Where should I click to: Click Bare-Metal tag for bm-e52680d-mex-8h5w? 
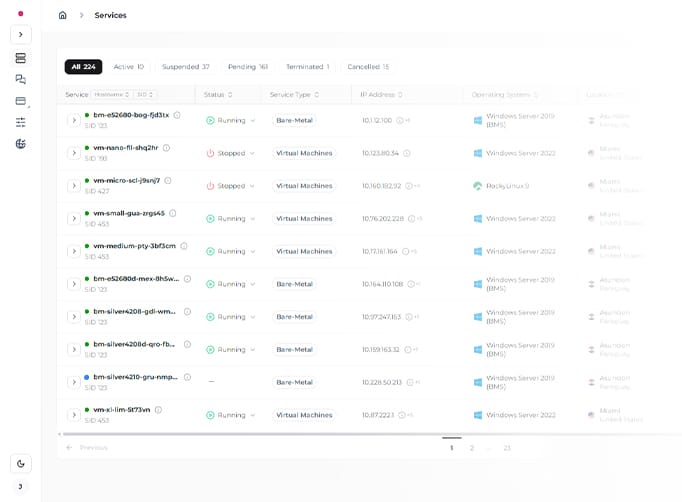click(x=294, y=284)
